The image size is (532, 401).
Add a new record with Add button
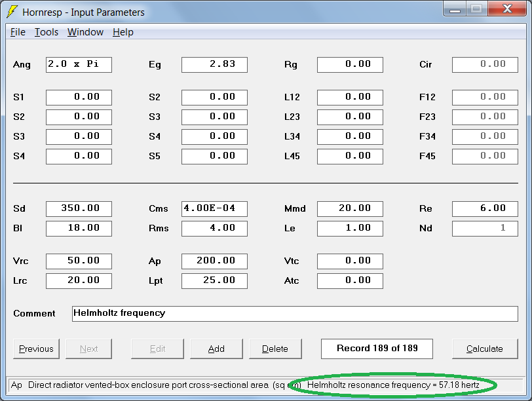216,349
